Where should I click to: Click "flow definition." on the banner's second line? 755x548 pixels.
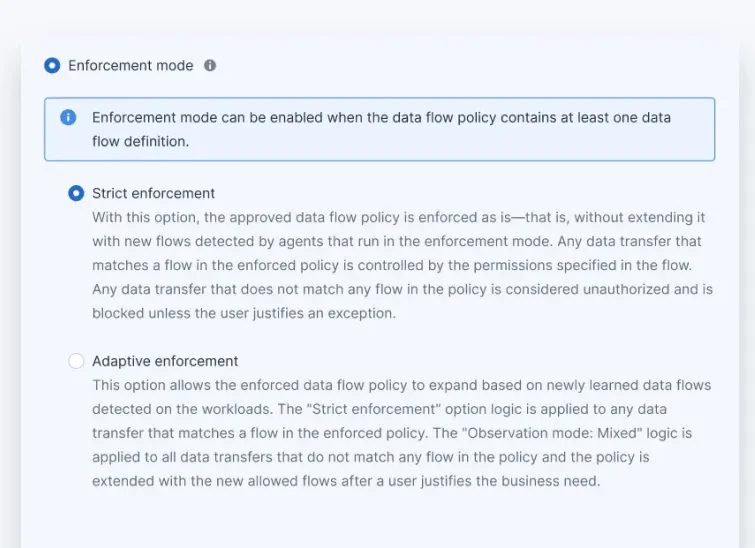[140, 141]
